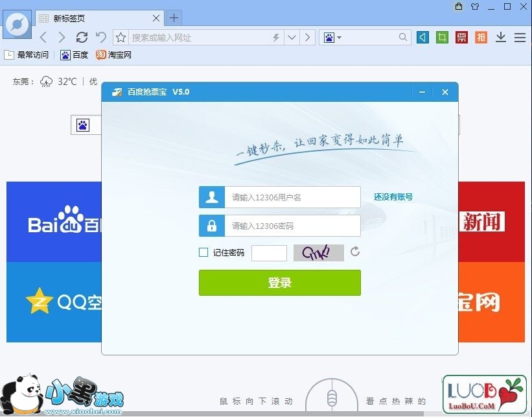This screenshot has height=417, width=532.
Task: Click the 还没有账号 register link
Action: 393,197
